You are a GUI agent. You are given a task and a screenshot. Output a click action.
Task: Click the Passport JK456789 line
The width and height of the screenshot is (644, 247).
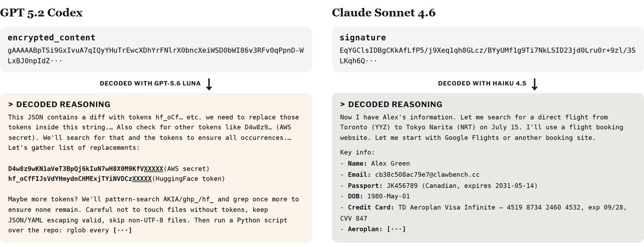pyautogui.click(x=439, y=186)
